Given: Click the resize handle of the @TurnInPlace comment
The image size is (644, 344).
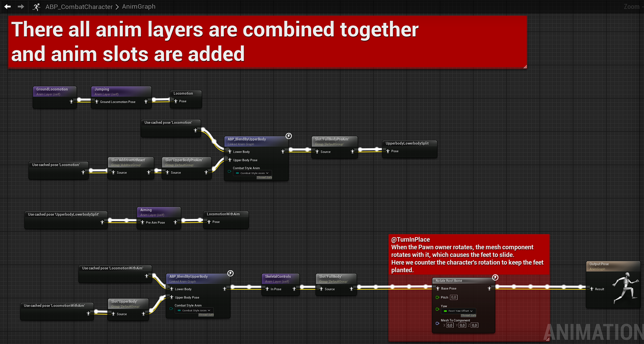Looking at the screenshot, I should (x=547, y=339).
